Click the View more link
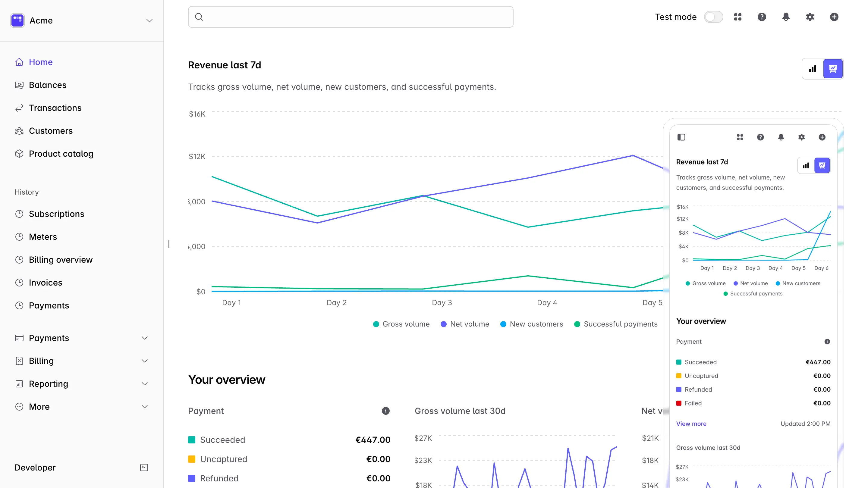The height and width of the screenshot is (488, 868). click(691, 423)
